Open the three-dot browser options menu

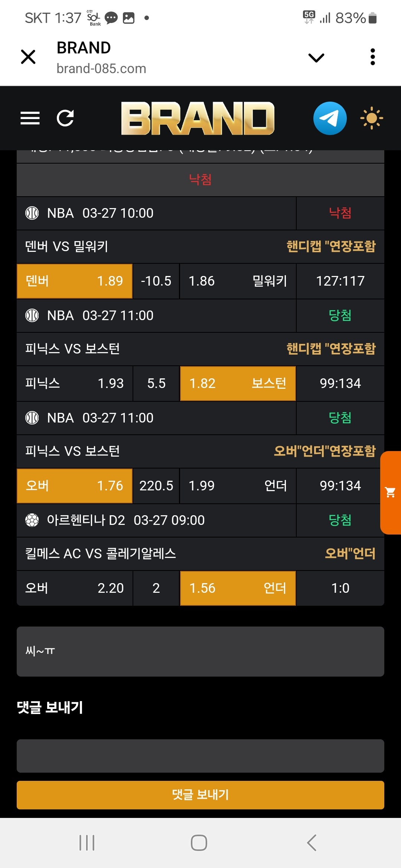click(x=373, y=57)
